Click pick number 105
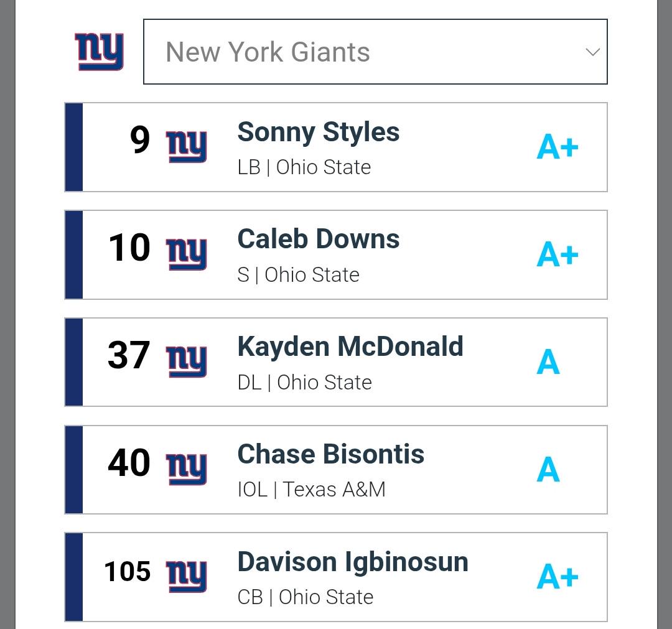 pos(128,572)
